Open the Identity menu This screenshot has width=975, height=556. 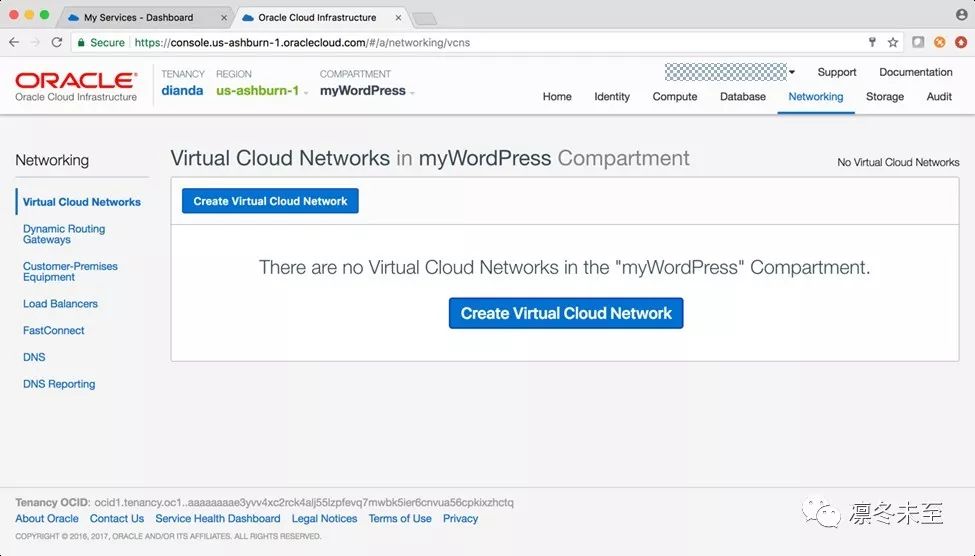click(x=612, y=96)
